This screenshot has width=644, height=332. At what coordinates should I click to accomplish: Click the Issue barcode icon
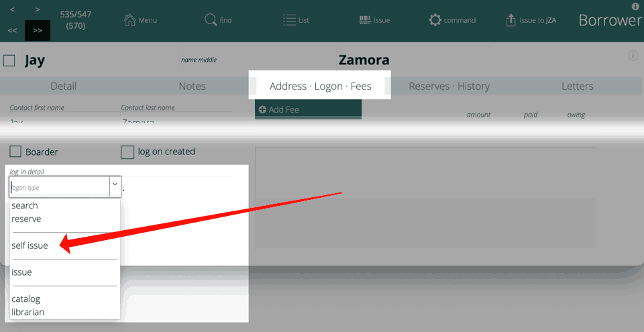tap(366, 20)
